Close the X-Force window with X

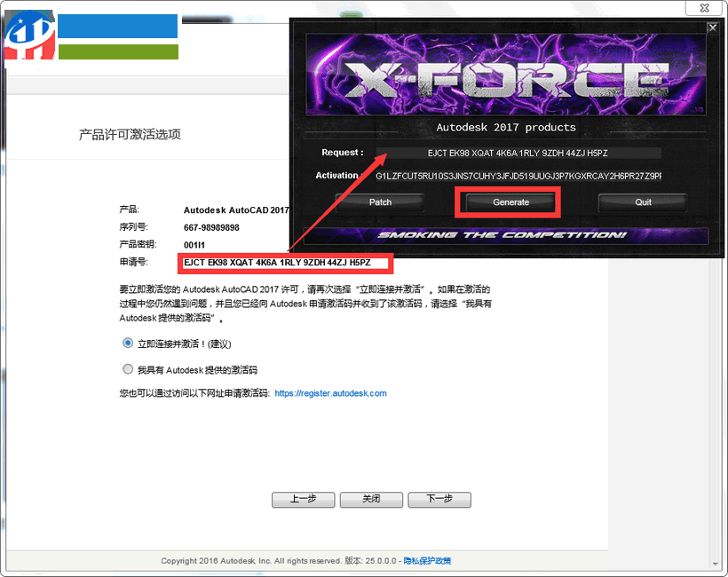[x=712, y=28]
